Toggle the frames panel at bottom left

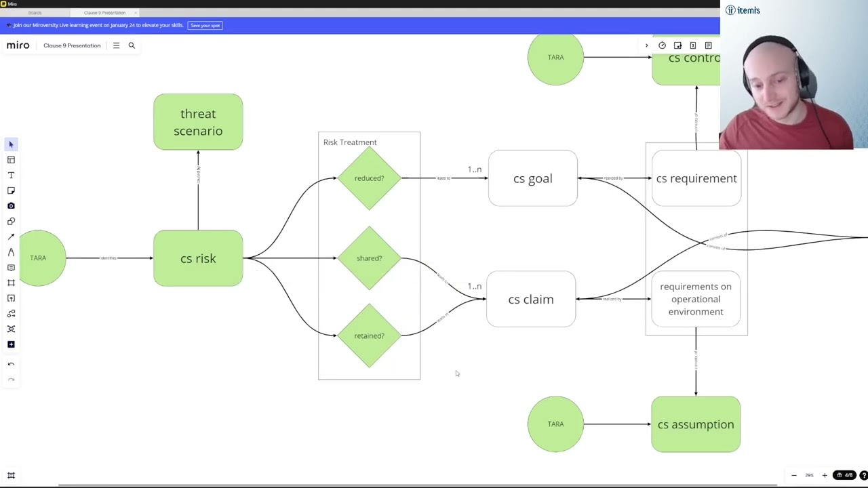11,475
